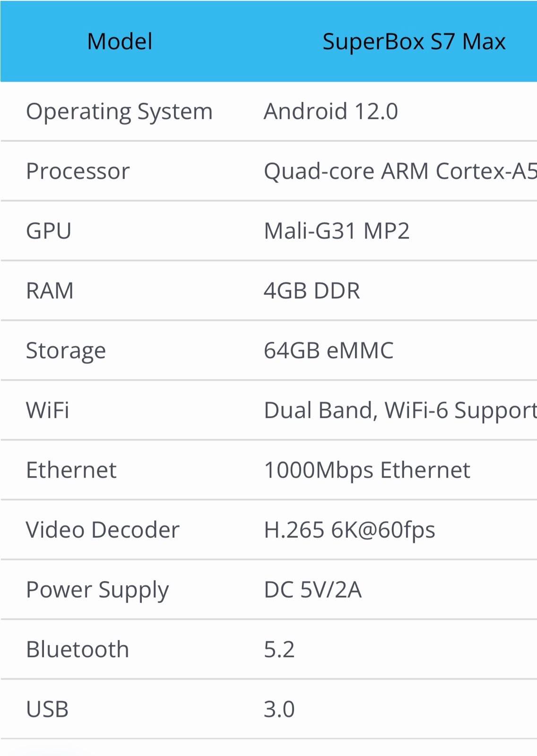Select the Model header cell
The image size is (537, 756).
(x=120, y=42)
